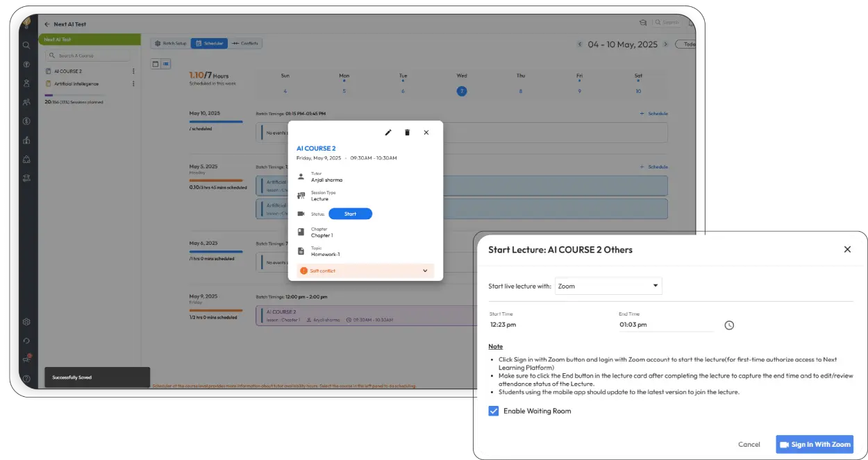
Task: Click the Search A Course field
Action: [90, 56]
